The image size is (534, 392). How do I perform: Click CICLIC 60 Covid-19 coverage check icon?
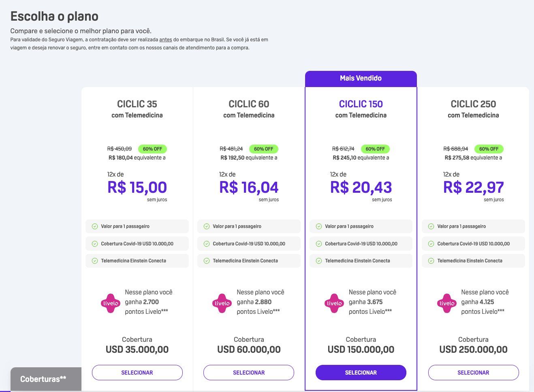pyautogui.click(x=207, y=244)
